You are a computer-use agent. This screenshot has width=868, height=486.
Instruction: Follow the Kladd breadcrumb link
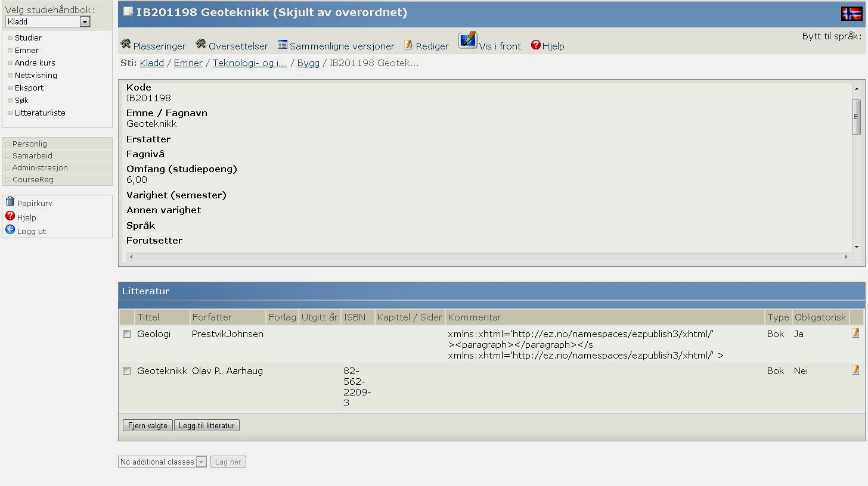pos(152,63)
